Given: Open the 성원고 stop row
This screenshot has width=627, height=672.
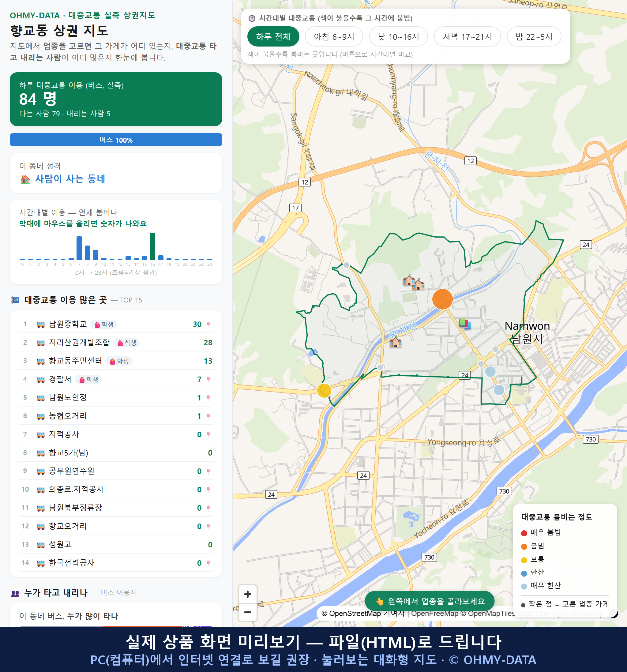Looking at the screenshot, I should (116, 545).
